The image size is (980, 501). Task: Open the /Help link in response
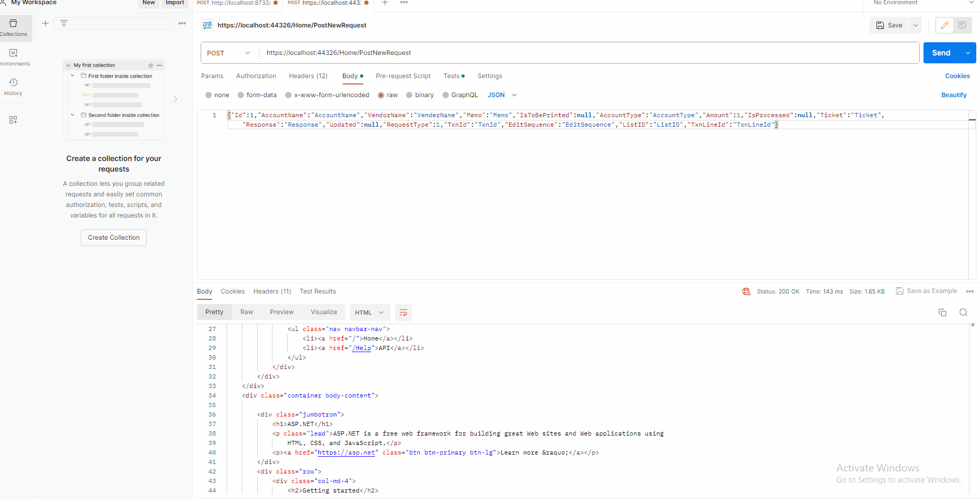pyautogui.click(x=362, y=348)
